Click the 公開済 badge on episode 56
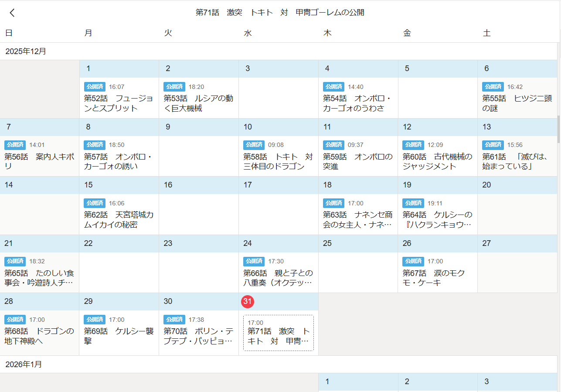 click(15, 145)
